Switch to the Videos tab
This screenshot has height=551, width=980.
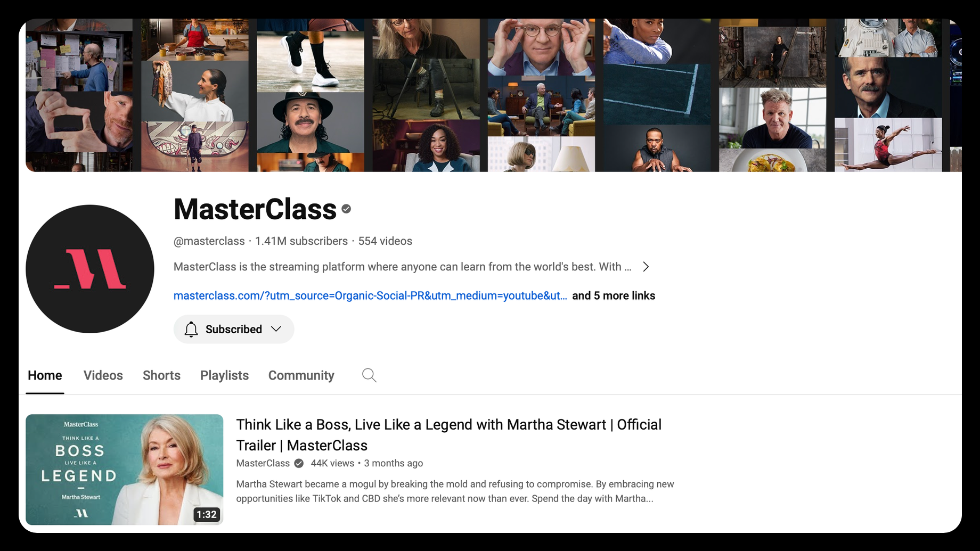[x=103, y=375]
